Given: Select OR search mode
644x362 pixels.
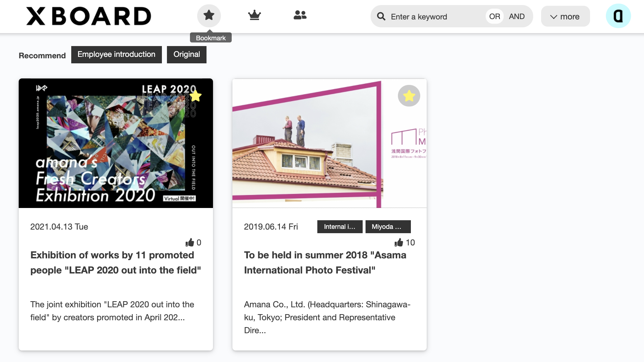Looking at the screenshot, I should (494, 17).
